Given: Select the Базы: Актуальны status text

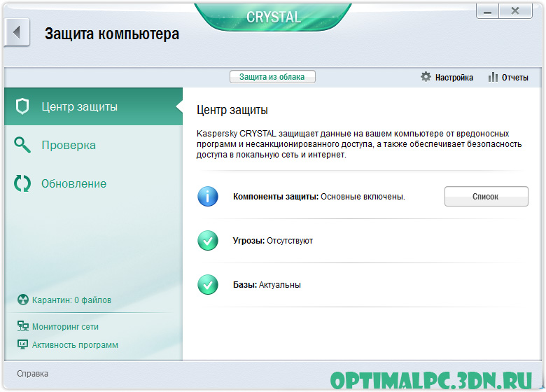Looking at the screenshot, I should coord(267,285).
